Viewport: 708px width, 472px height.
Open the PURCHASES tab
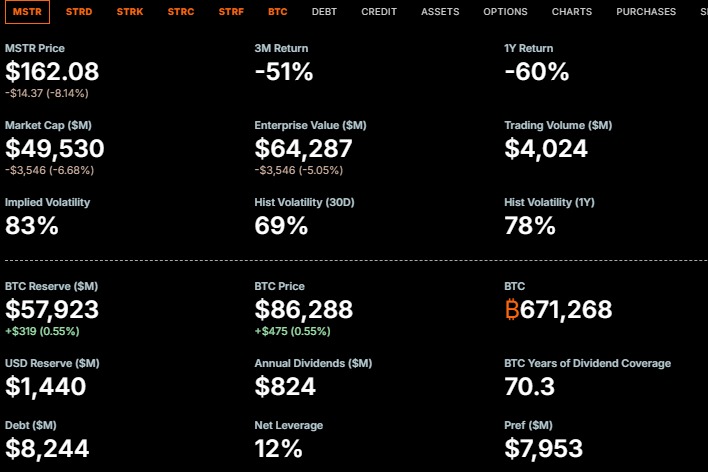coord(646,12)
